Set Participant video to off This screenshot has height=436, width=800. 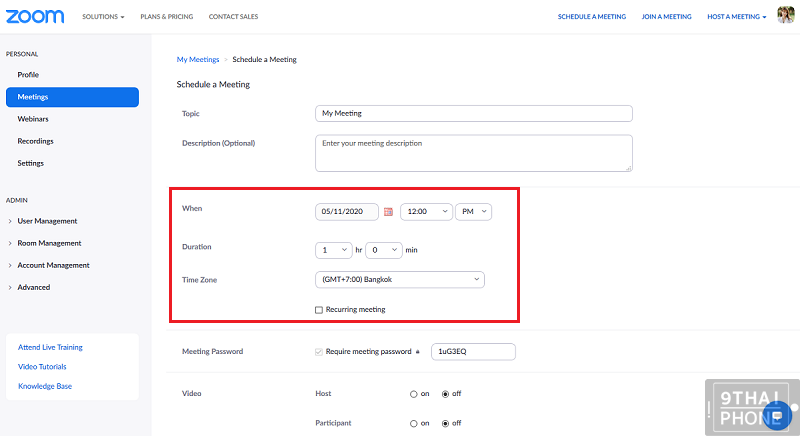click(x=445, y=423)
